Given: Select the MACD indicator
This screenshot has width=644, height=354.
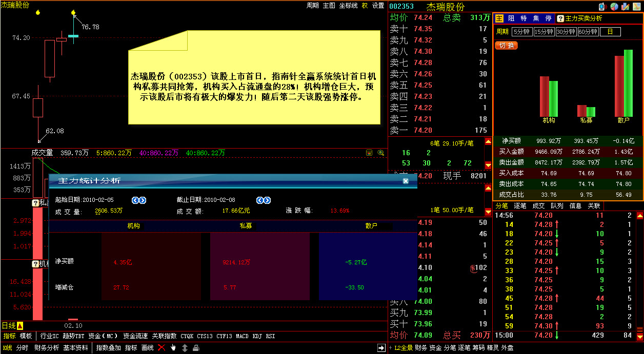Looking at the screenshot, I should coord(242,337).
